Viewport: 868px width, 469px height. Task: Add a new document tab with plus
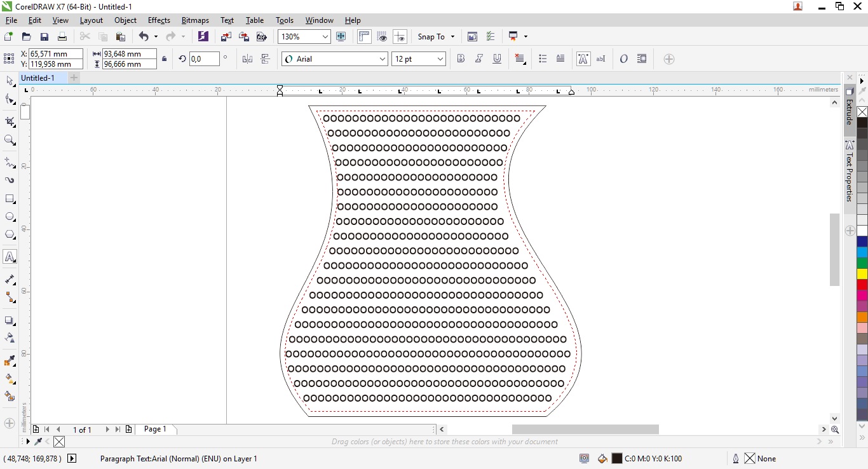coord(74,78)
